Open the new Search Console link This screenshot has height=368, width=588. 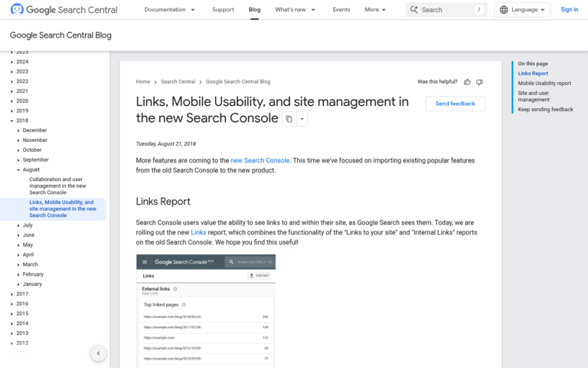tap(260, 160)
